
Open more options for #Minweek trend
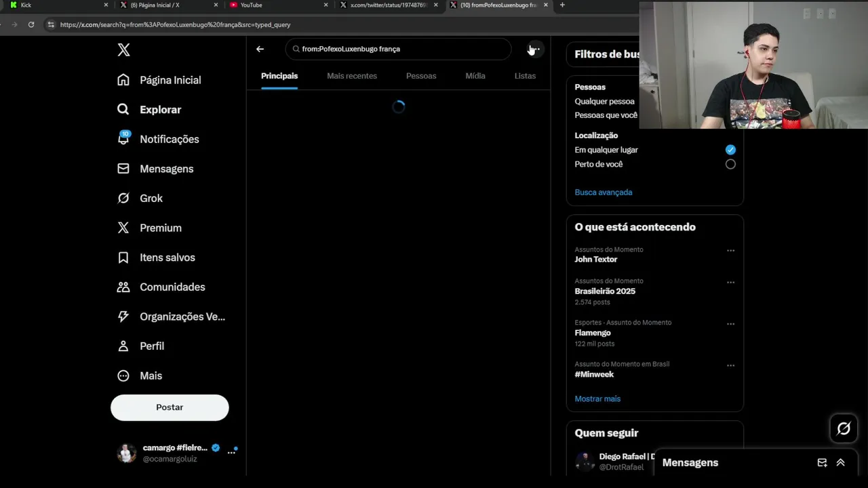coord(730,365)
